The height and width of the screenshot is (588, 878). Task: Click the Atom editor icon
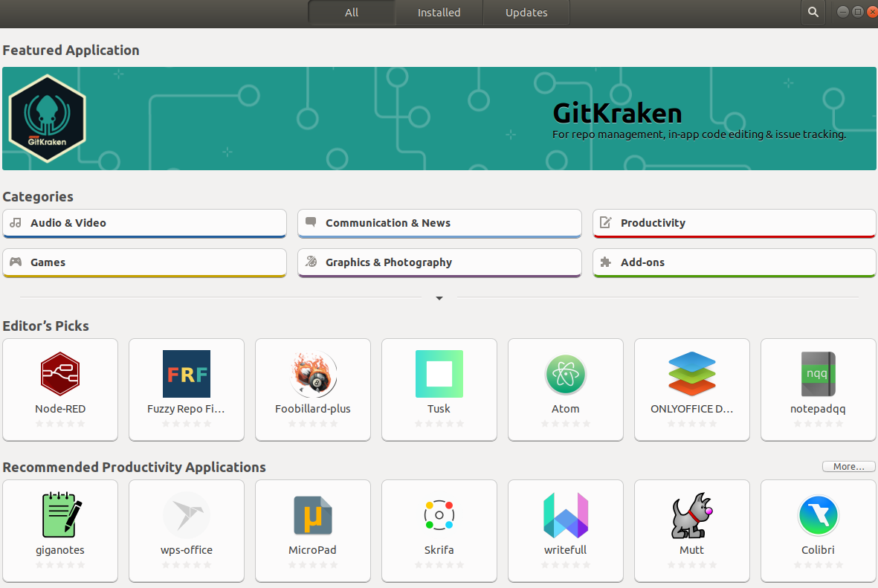point(566,373)
